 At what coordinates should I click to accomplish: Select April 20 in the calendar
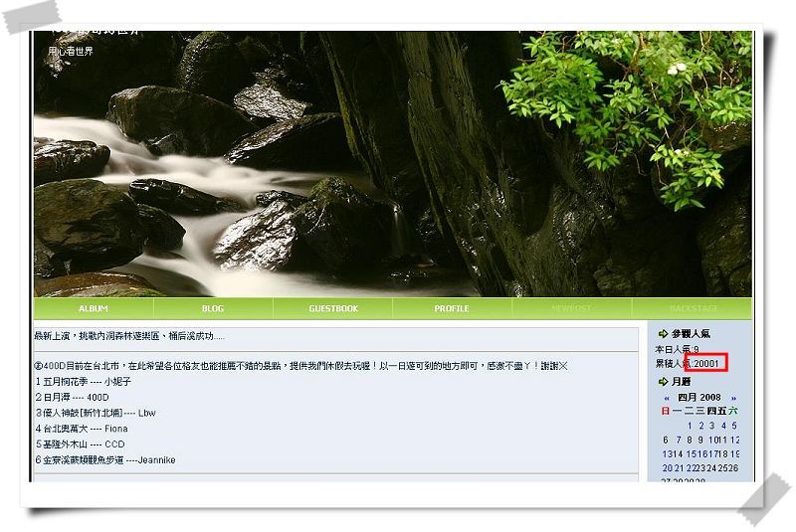coord(667,468)
